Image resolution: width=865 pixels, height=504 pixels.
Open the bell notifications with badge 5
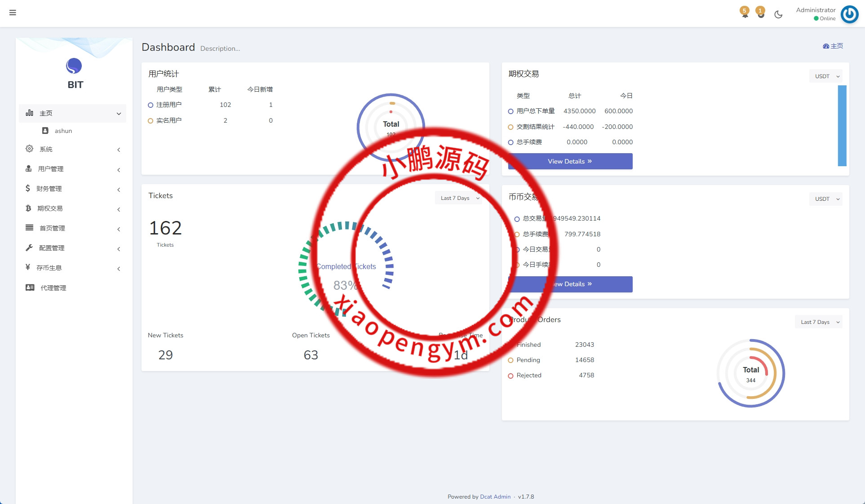point(745,13)
